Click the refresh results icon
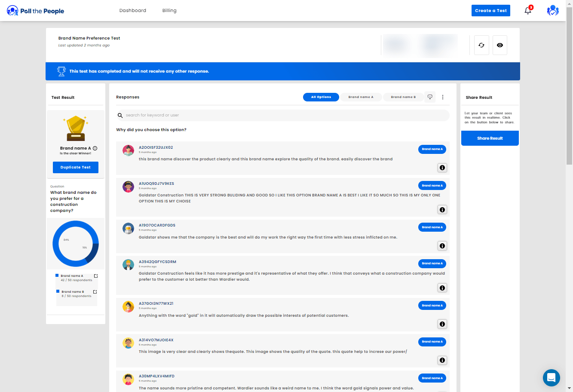 pos(481,45)
